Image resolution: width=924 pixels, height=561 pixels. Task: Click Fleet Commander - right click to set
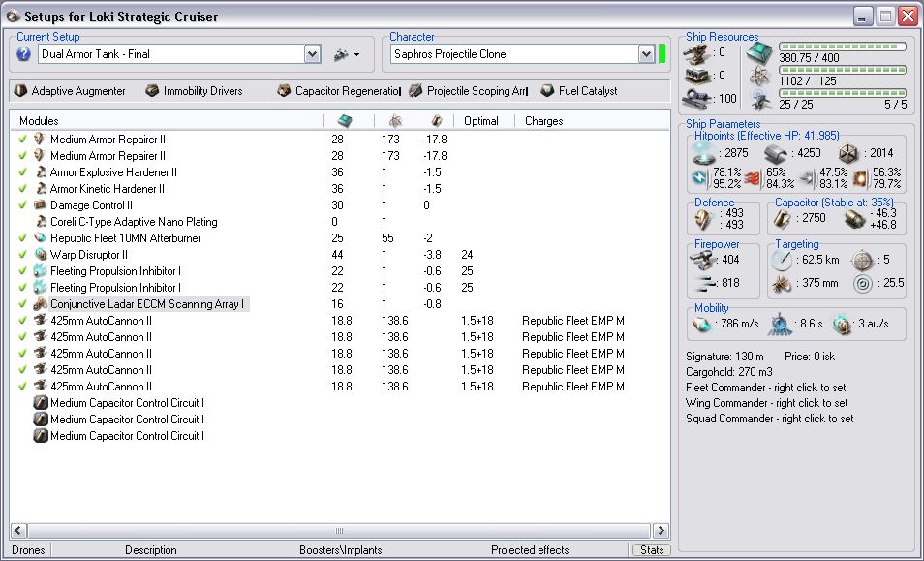click(765, 388)
